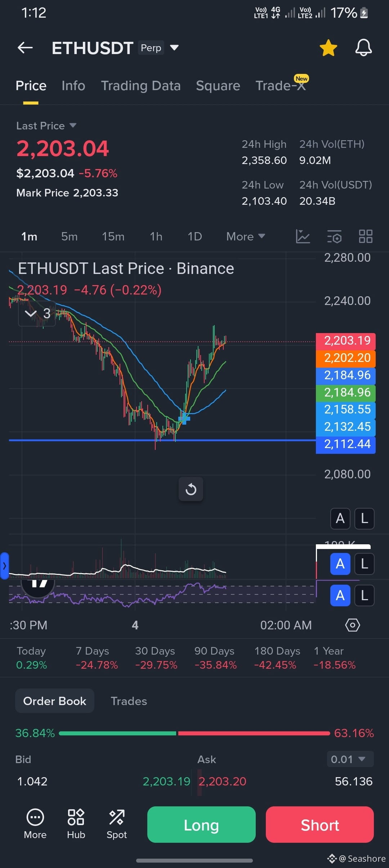Switch to the Trades view

(x=129, y=701)
